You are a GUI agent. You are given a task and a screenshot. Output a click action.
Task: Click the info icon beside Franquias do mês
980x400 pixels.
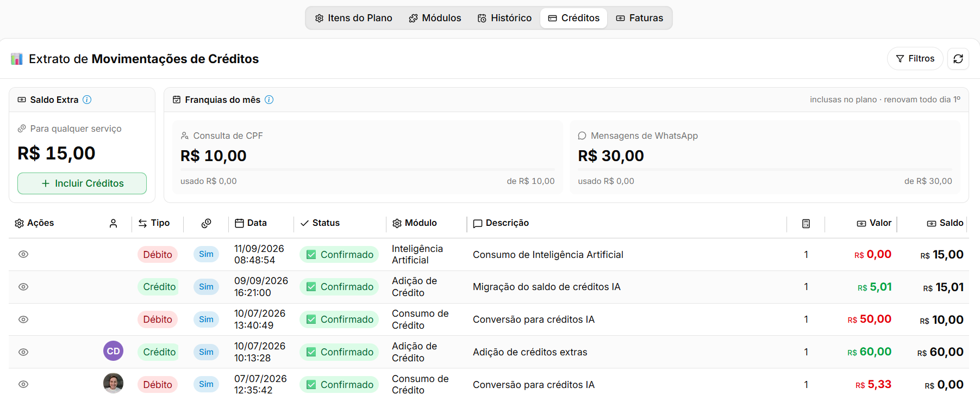click(269, 100)
